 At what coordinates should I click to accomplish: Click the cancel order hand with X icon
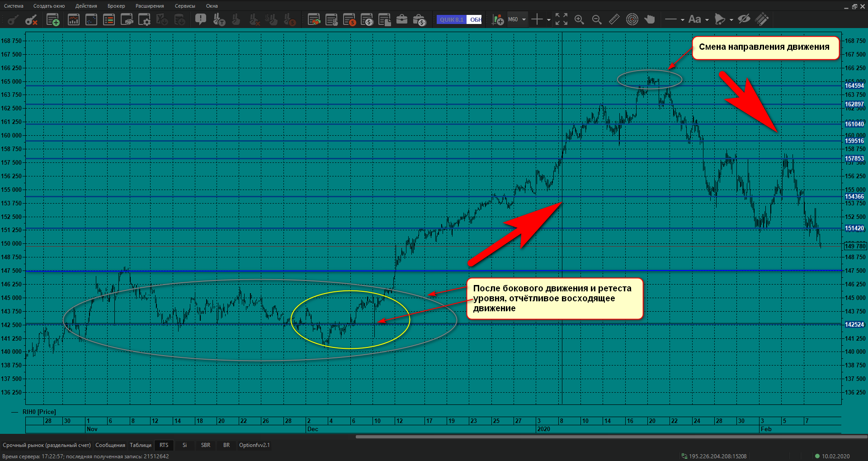click(x=254, y=19)
